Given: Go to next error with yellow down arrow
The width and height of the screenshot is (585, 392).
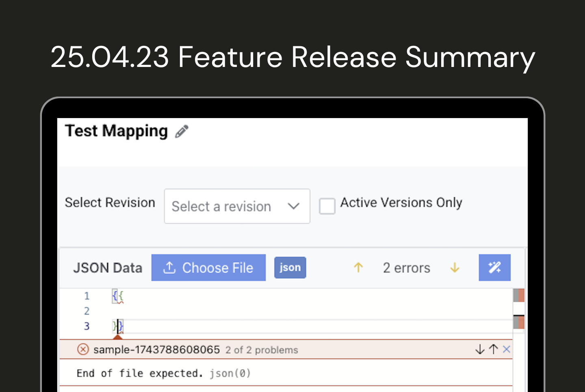Looking at the screenshot, I should point(455,267).
